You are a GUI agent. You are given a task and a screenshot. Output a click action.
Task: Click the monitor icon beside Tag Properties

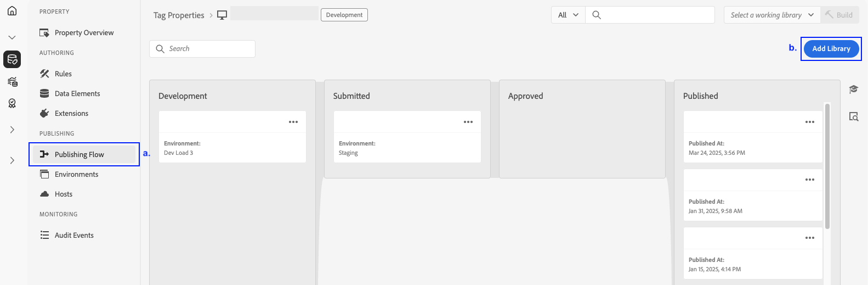222,15
